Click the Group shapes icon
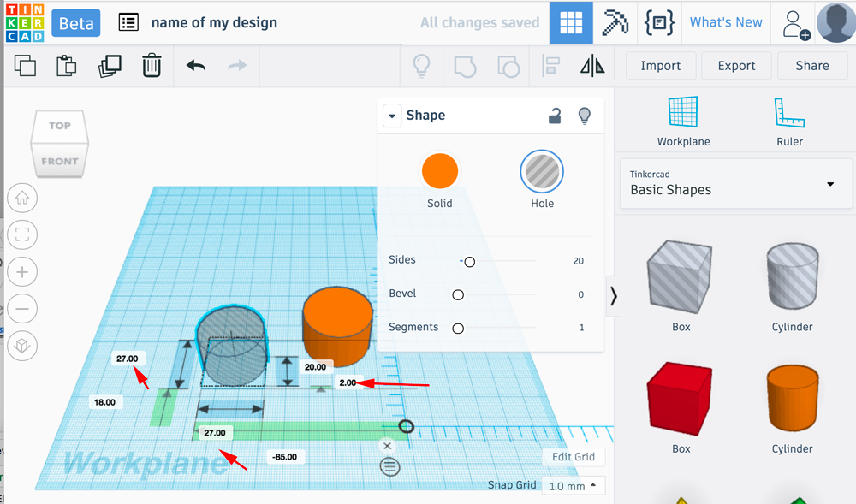This screenshot has width=856, height=504. [465, 67]
